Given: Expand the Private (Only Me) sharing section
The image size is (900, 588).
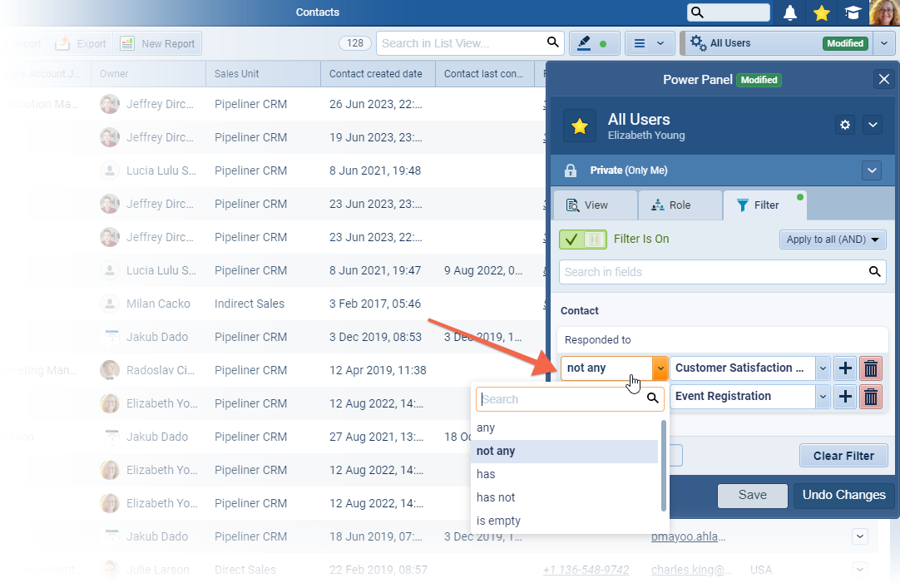Looking at the screenshot, I should point(871,170).
